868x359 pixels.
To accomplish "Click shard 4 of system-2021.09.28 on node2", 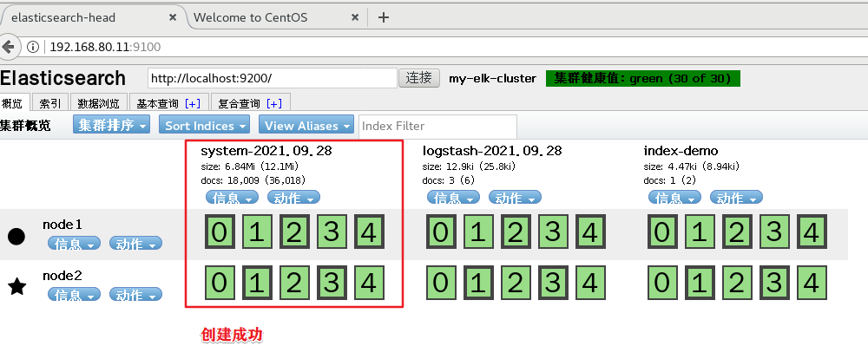I will click(369, 283).
